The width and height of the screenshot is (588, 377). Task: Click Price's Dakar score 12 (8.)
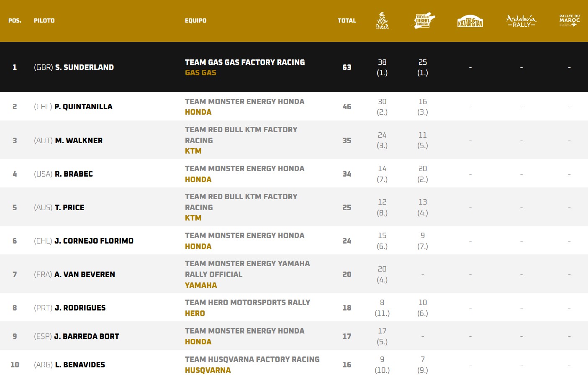coord(382,207)
